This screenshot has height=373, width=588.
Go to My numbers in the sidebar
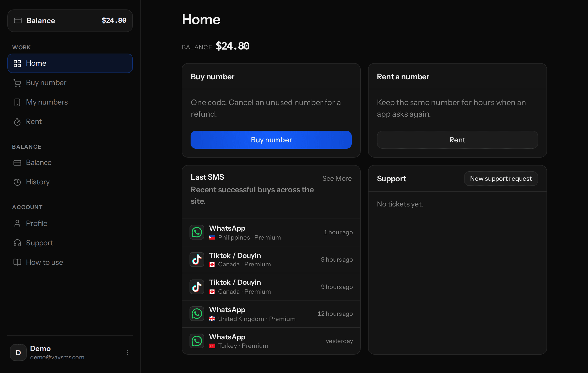pyautogui.click(x=70, y=102)
